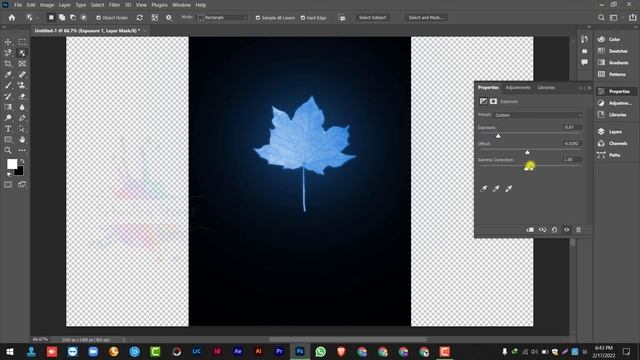Switch to the Adjustments tab in panel
Image resolution: width=640 pixels, height=360 pixels.
[x=518, y=87]
